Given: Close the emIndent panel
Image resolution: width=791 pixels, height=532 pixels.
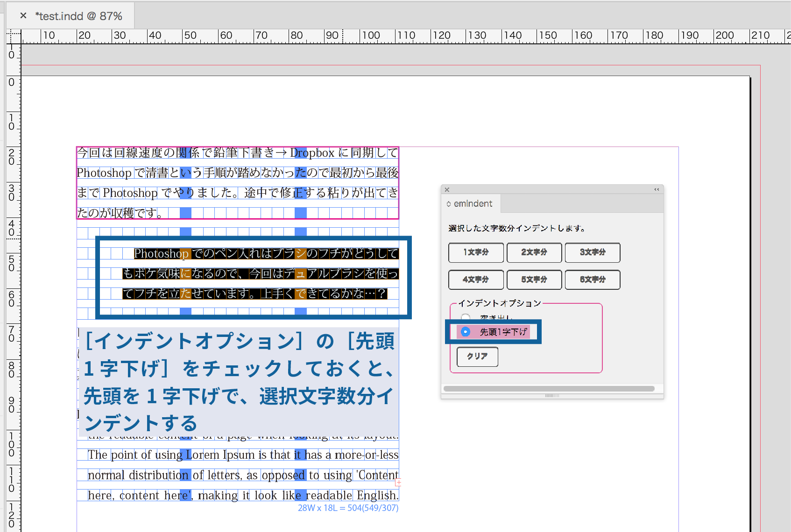Looking at the screenshot, I should coord(447,189).
